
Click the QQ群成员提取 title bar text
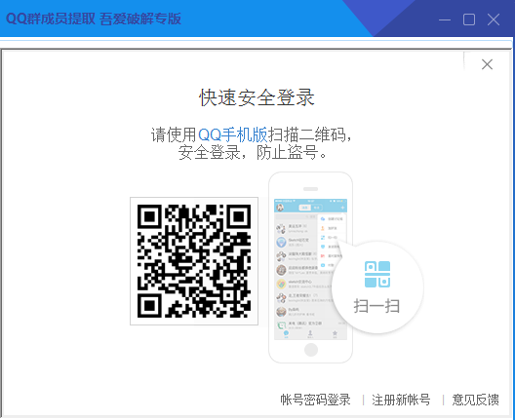(94, 19)
